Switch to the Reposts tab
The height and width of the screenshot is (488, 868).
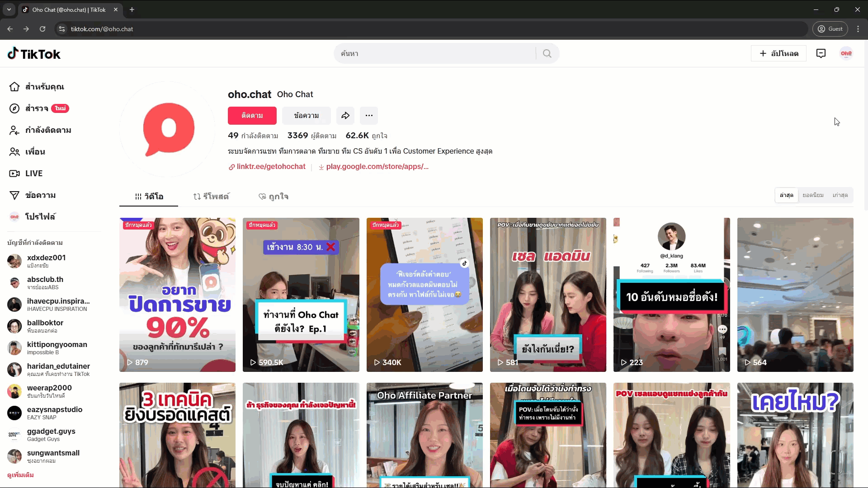tap(211, 197)
